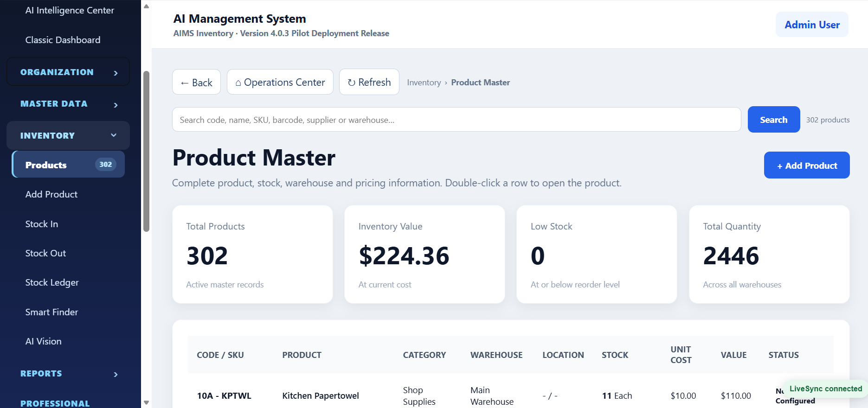Click the CODE / SKU column header

coord(220,355)
